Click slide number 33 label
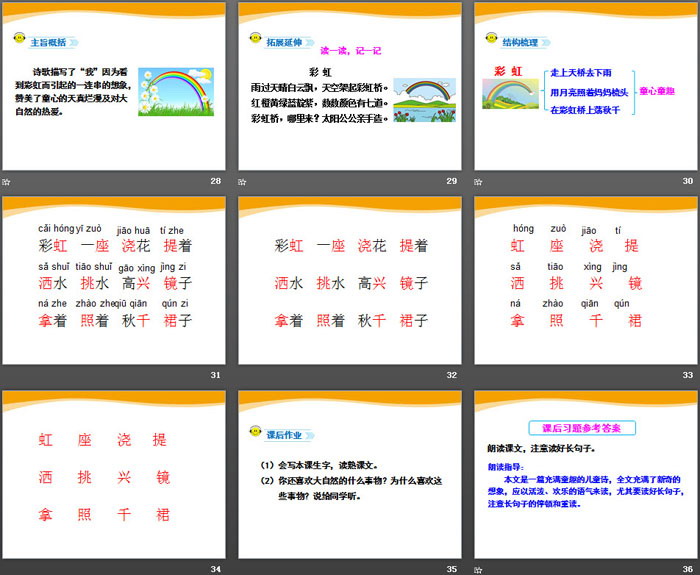 [x=688, y=375]
